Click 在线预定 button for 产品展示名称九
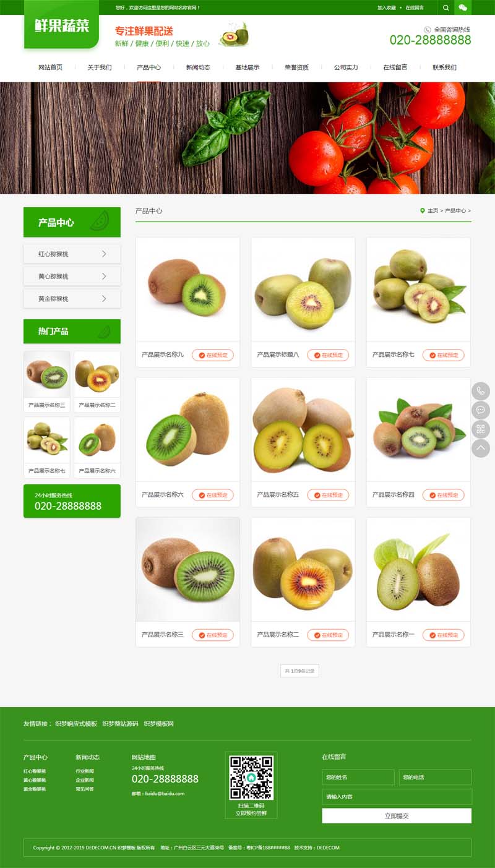The height and width of the screenshot is (868, 495). 213,355
